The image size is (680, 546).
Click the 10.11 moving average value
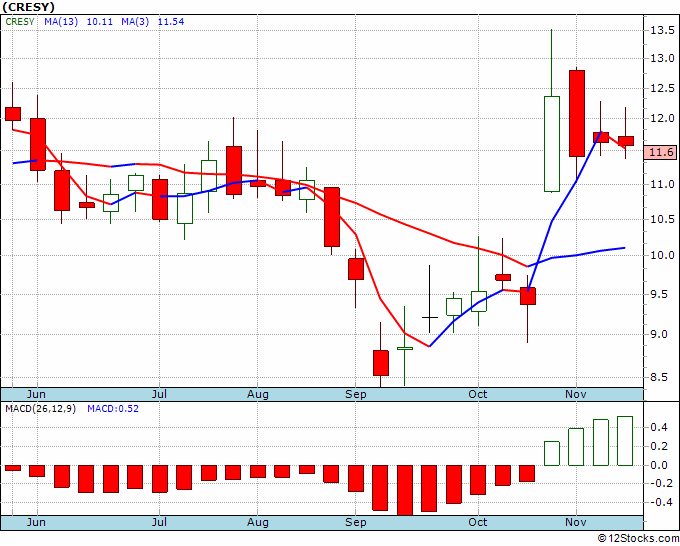coord(100,21)
